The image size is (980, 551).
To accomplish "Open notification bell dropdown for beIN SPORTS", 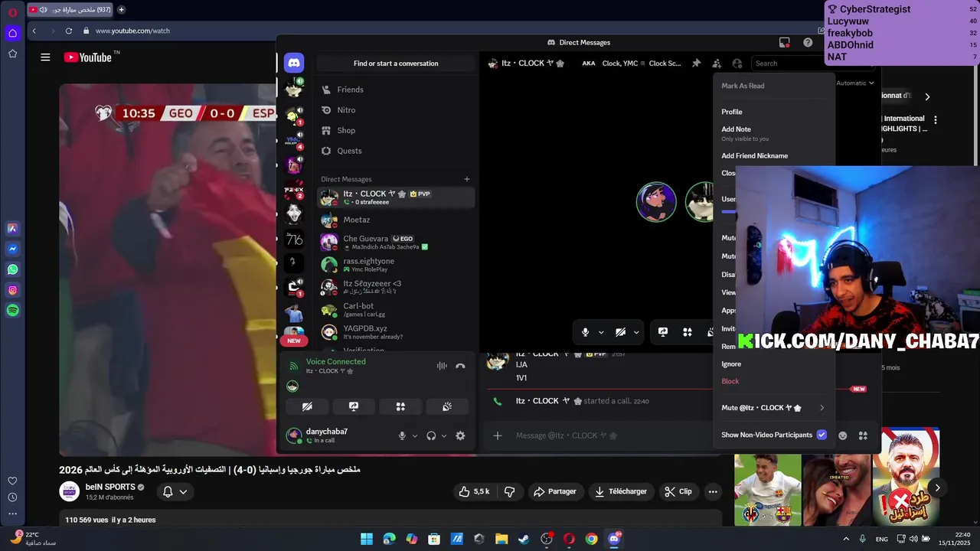I will pos(175,491).
